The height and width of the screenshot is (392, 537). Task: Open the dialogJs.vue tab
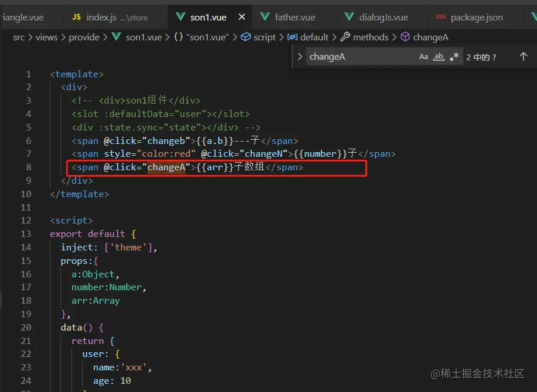(x=383, y=17)
